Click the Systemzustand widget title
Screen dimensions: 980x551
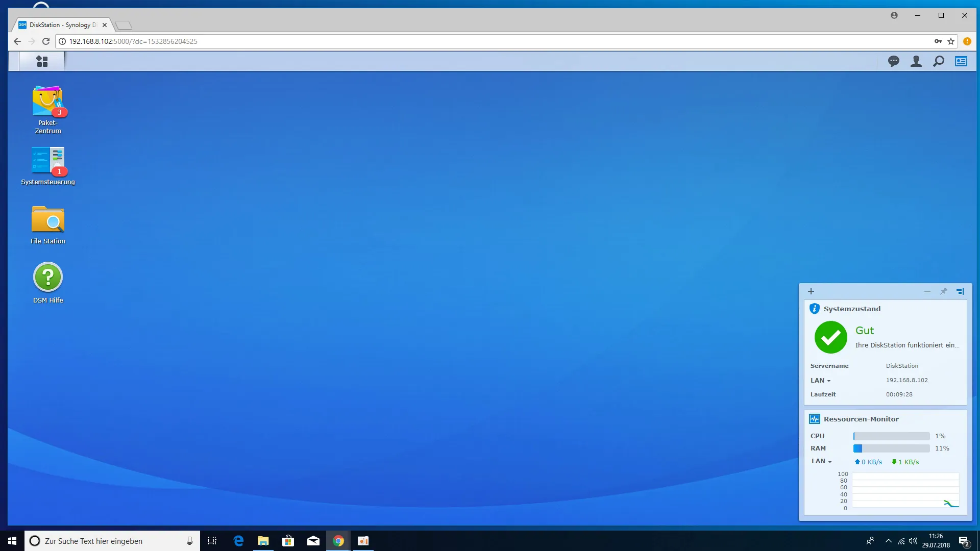pos(852,309)
